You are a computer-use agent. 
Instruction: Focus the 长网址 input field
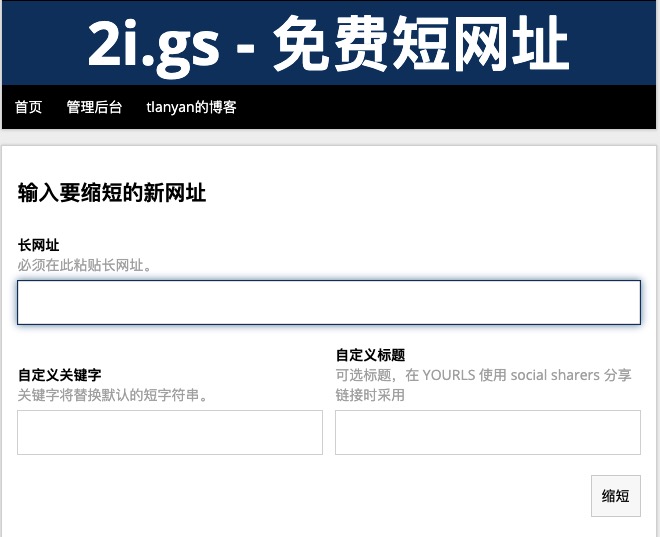click(329, 302)
